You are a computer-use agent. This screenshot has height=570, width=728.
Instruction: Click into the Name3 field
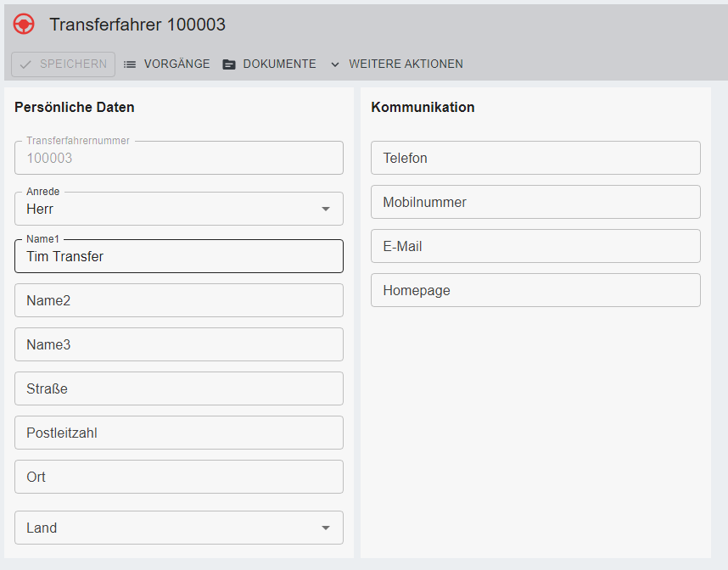coord(178,344)
